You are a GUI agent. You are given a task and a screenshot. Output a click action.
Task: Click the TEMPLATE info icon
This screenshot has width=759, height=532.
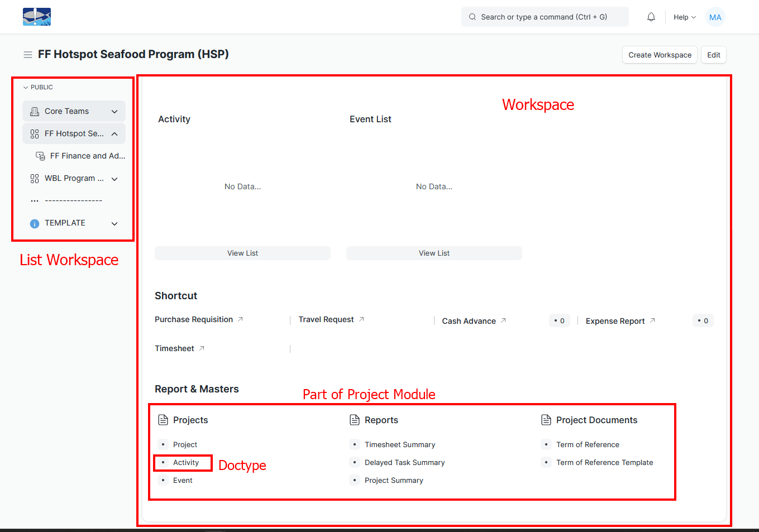pos(35,223)
